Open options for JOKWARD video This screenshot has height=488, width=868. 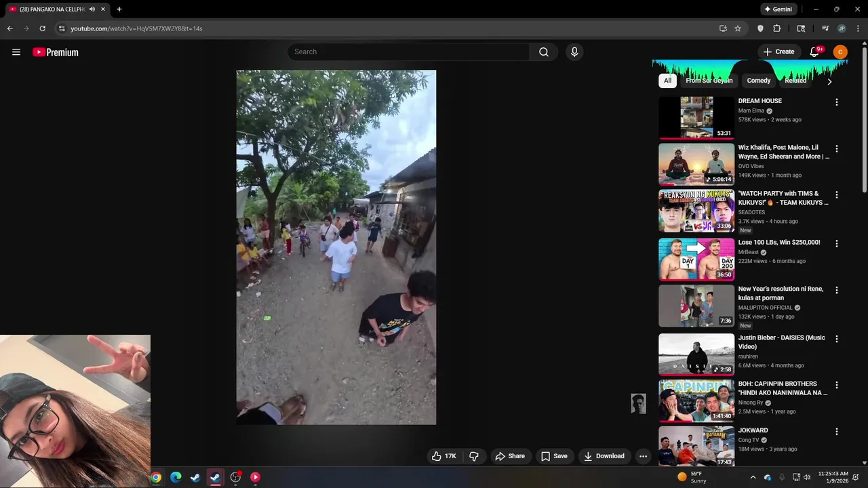(x=836, y=431)
